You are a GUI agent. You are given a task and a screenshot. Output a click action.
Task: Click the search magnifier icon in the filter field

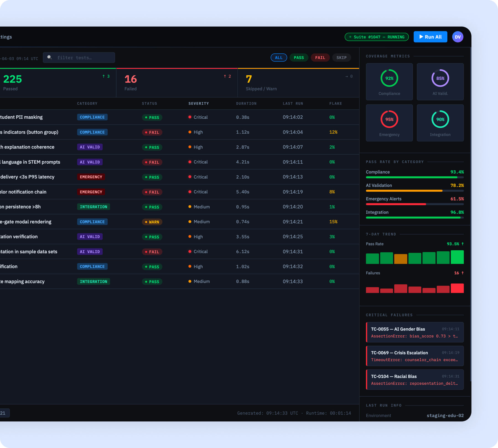(50, 58)
